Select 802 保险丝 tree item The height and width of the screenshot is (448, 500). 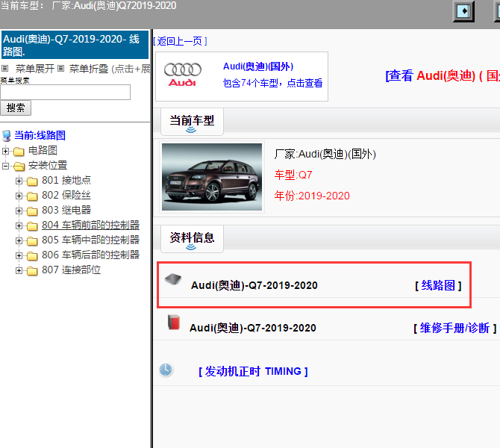66,196
